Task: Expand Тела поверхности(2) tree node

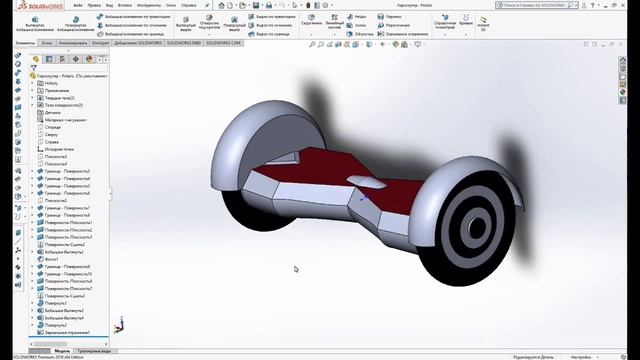Action: click(x=33, y=105)
